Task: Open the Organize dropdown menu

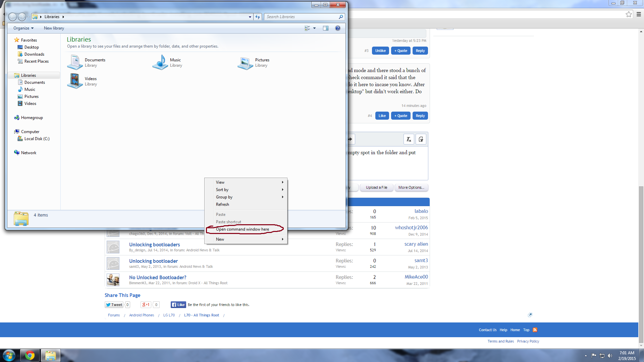Action: point(23,28)
